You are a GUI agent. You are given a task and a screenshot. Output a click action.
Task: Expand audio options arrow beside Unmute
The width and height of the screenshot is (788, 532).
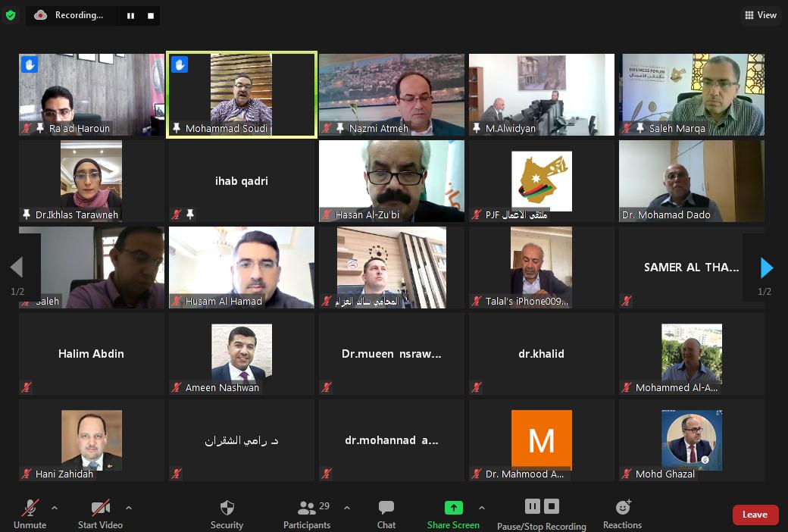(x=55, y=508)
